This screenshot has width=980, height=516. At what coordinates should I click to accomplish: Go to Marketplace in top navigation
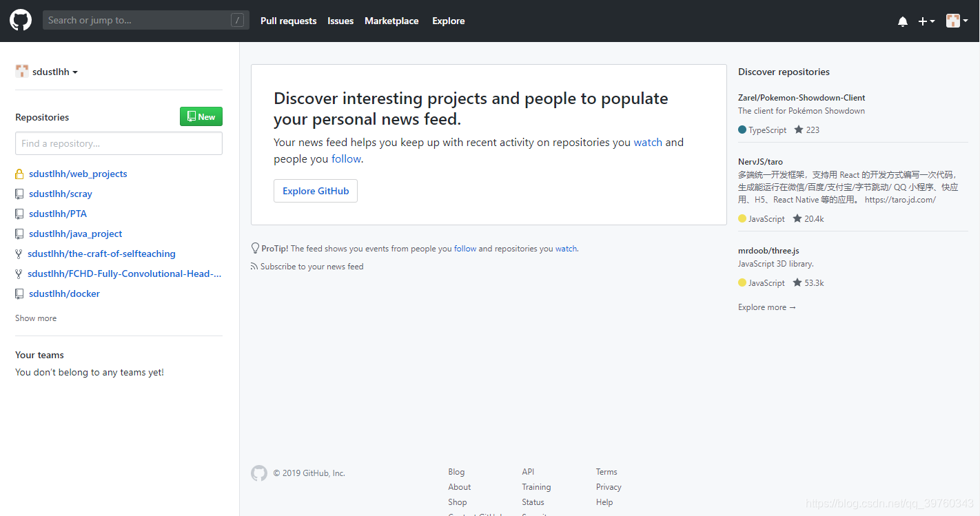tap(391, 21)
